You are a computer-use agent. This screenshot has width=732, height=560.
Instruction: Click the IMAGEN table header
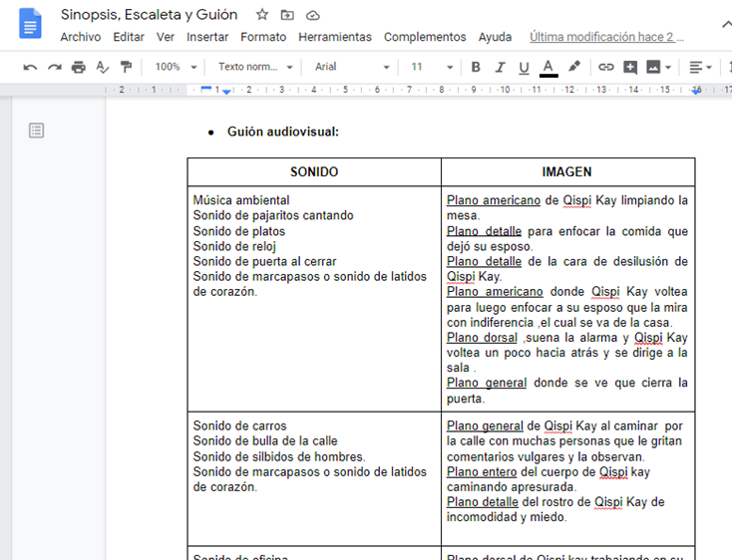566,172
